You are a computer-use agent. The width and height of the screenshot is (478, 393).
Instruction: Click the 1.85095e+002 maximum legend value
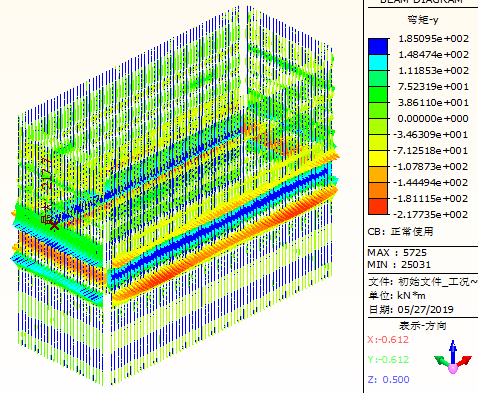click(434, 39)
